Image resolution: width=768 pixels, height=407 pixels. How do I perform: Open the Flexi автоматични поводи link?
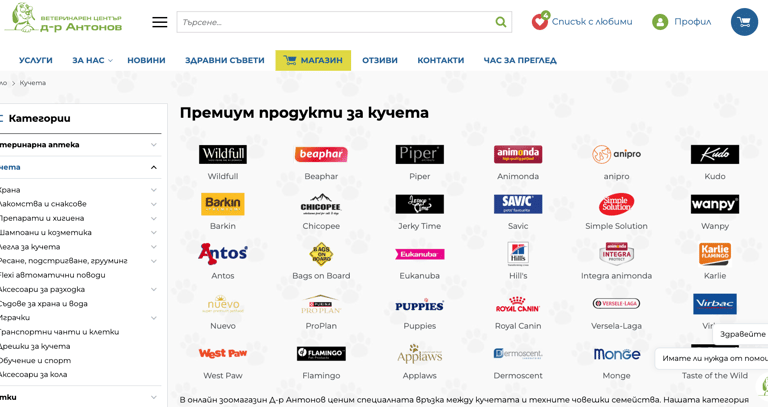pyautogui.click(x=52, y=275)
